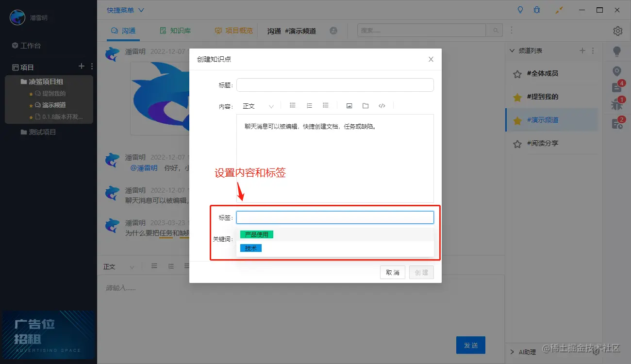
Task: Click the numbered list icon in the chat toolbar
Action: tap(171, 266)
